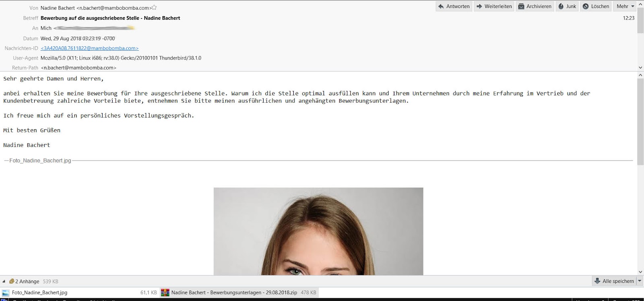Delete the message with Löschen
The width and height of the screenshot is (644, 301).
tap(596, 6)
